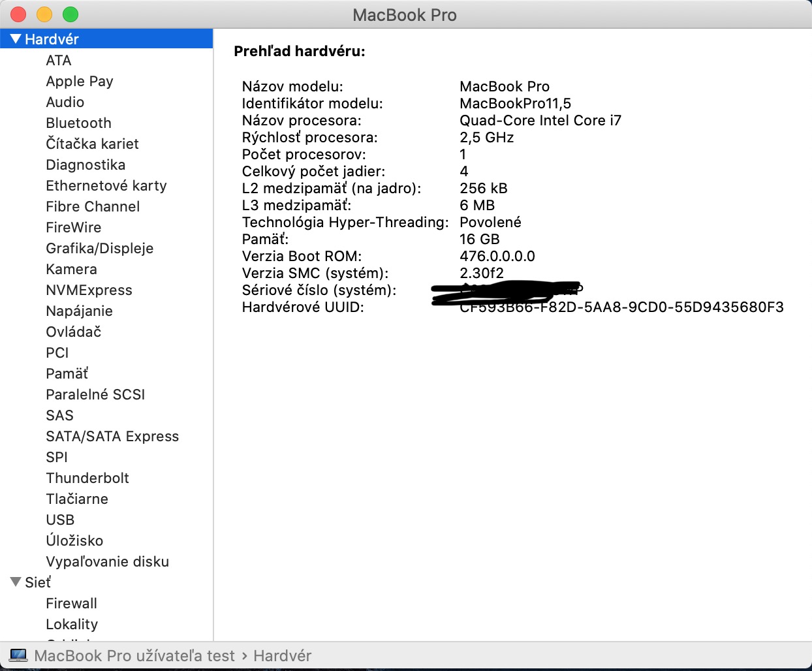Click Hardvér in the bottom path bar
Image resolution: width=812 pixels, height=671 pixels.
click(x=283, y=656)
